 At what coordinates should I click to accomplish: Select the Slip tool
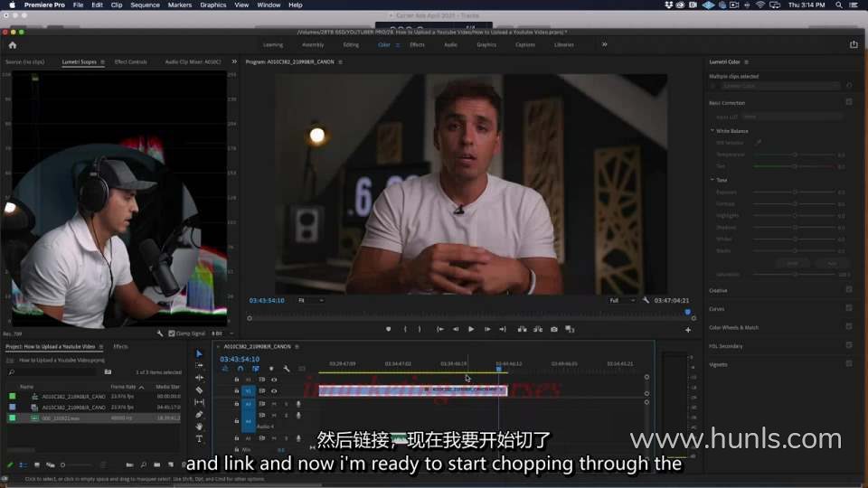pyautogui.click(x=199, y=402)
